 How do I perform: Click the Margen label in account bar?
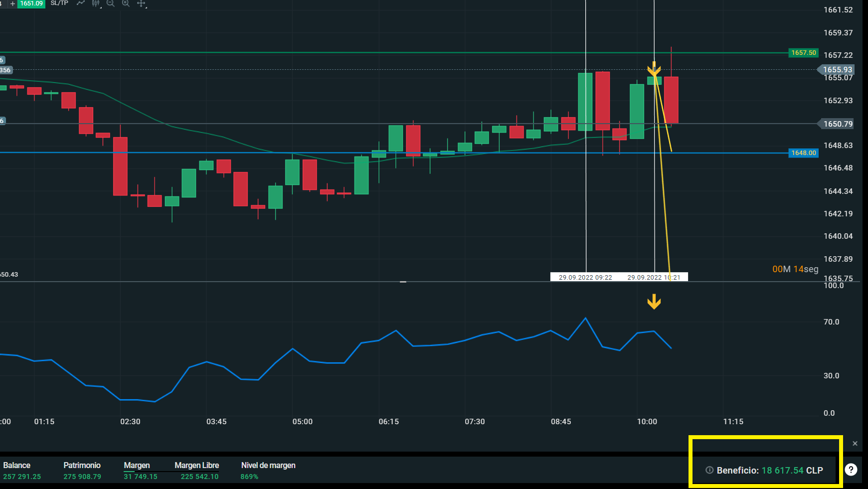click(137, 466)
